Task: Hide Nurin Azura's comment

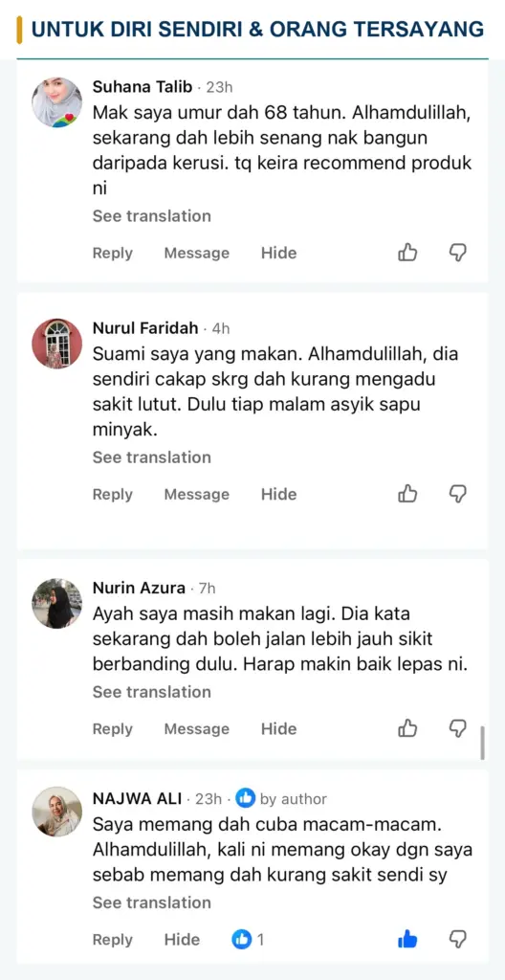Action: point(278,728)
